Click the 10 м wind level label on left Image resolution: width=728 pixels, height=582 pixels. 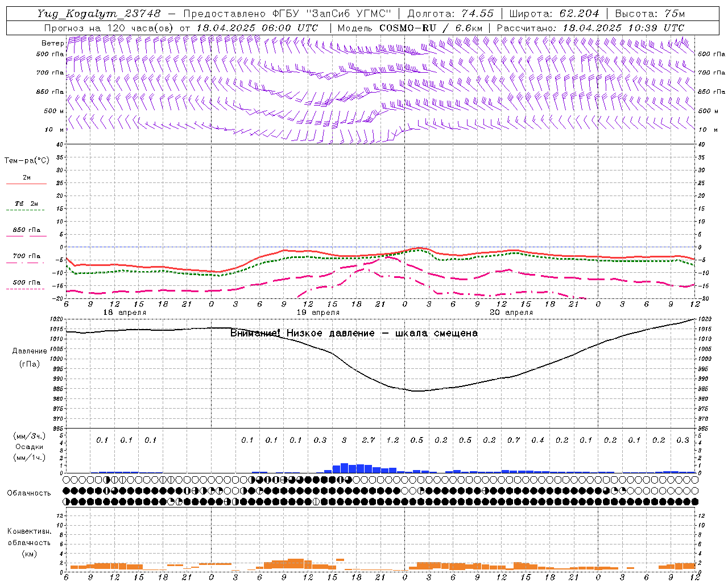click(x=55, y=130)
